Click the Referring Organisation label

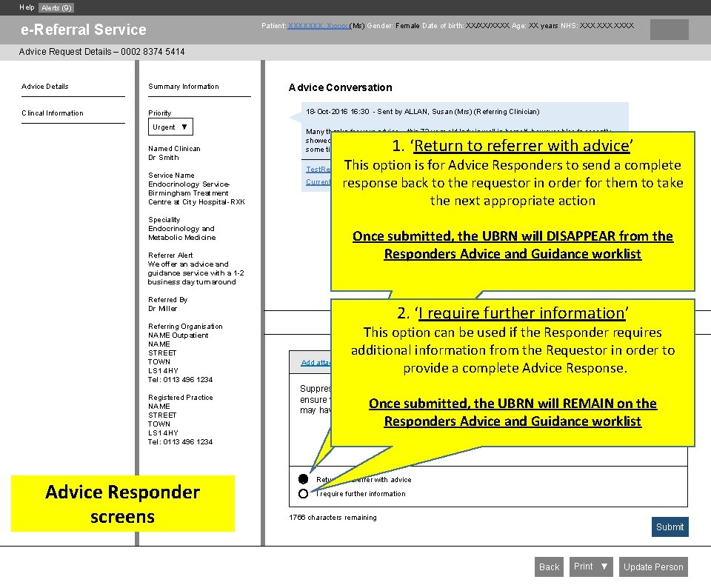click(x=185, y=327)
